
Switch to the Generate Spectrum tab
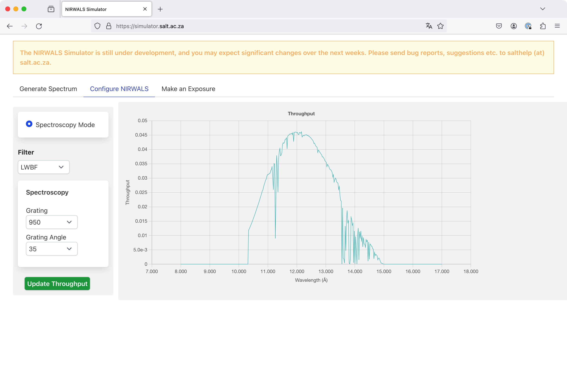click(x=48, y=89)
